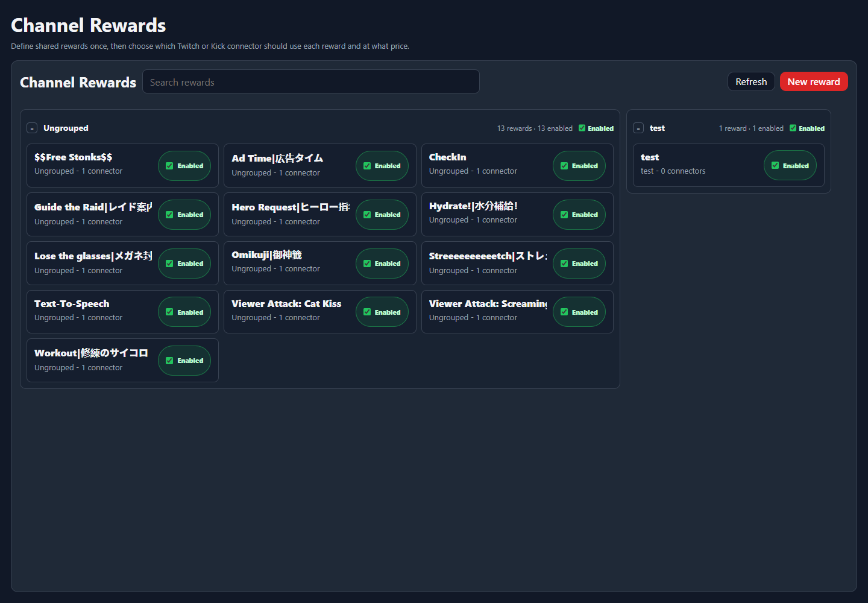Click the test group label
The height and width of the screenshot is (603, 868).
(x=657, y=128)
